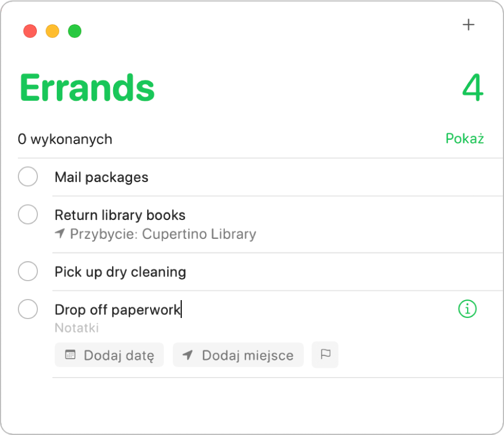The width and height of the screenshot is (504, 435).
Task: Complete the Return library books reminder
Action: (x=28, y=215)
